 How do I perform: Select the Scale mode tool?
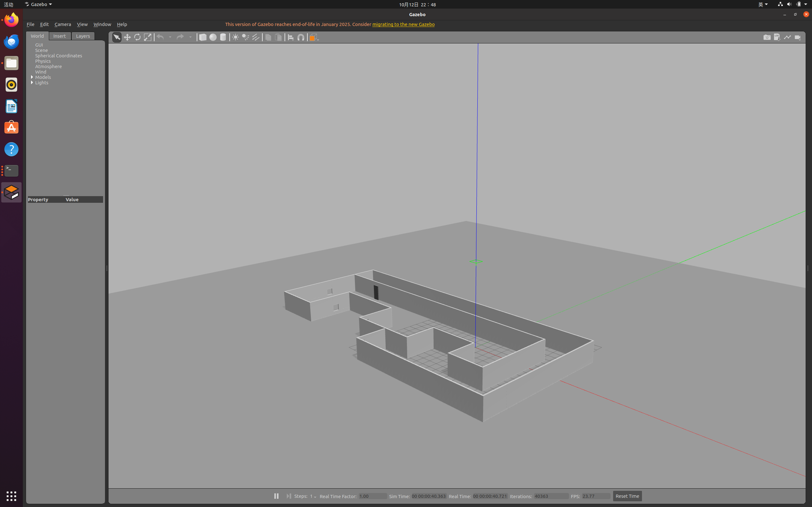(x=147, y=37)
